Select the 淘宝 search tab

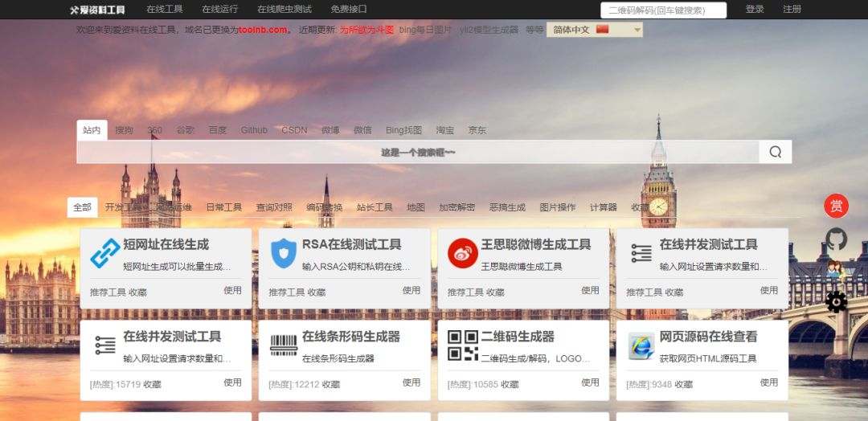445,130
